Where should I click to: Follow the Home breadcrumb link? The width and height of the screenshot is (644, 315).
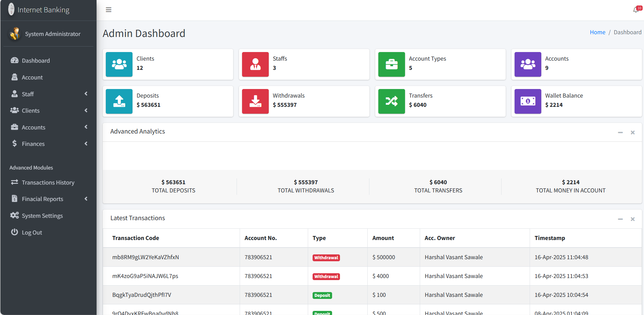tap(597, 32)
